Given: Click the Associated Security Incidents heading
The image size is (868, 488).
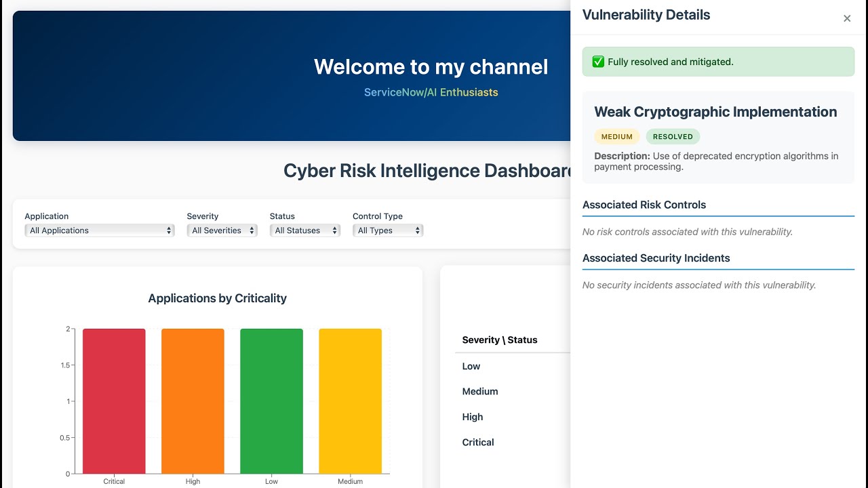Looking at the screenshot, I should [x=656, y=258].
